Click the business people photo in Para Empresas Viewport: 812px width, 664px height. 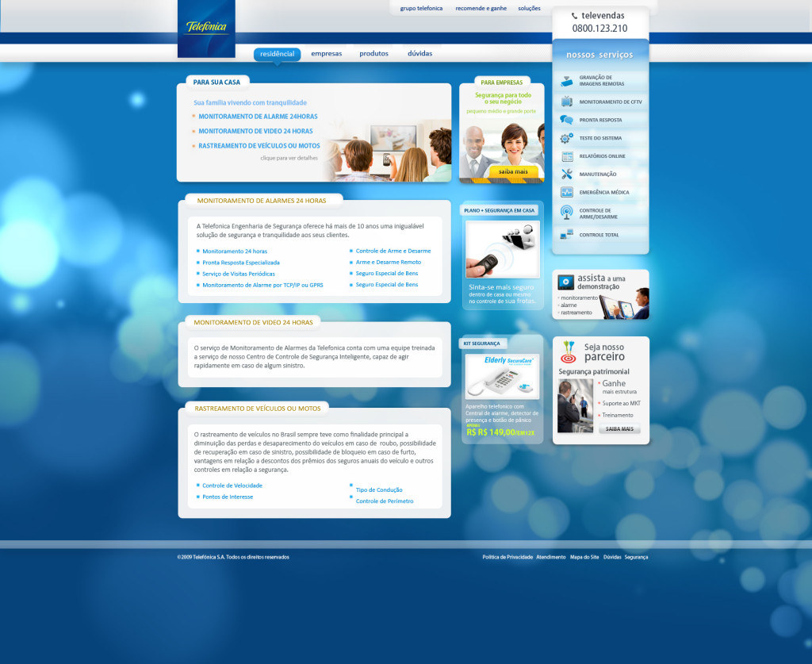(501, 150)
